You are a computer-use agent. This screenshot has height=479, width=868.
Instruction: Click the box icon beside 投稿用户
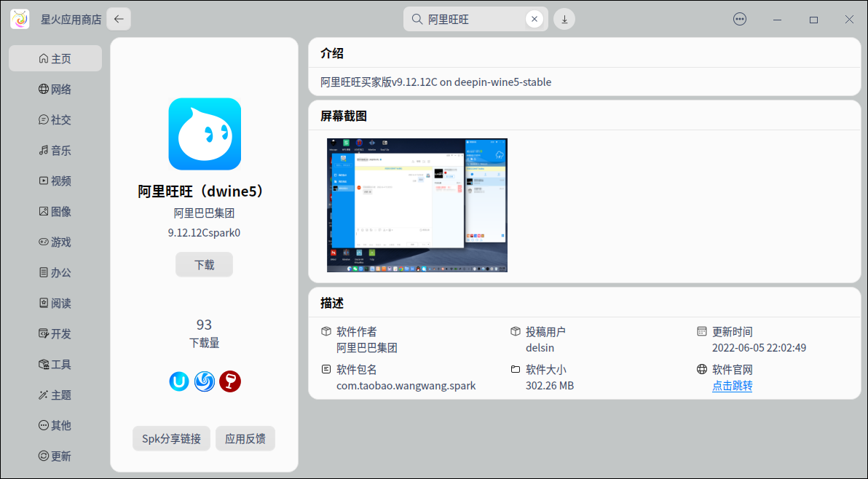coord(516,331)
